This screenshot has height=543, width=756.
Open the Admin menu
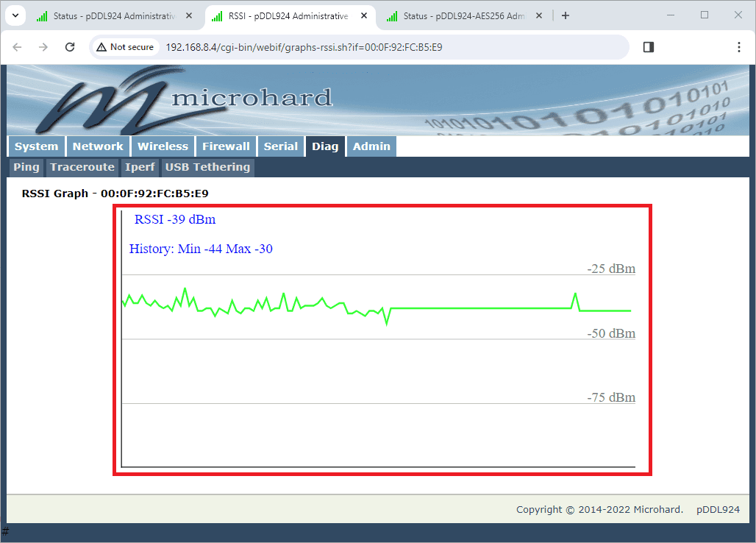click(371, 146)
